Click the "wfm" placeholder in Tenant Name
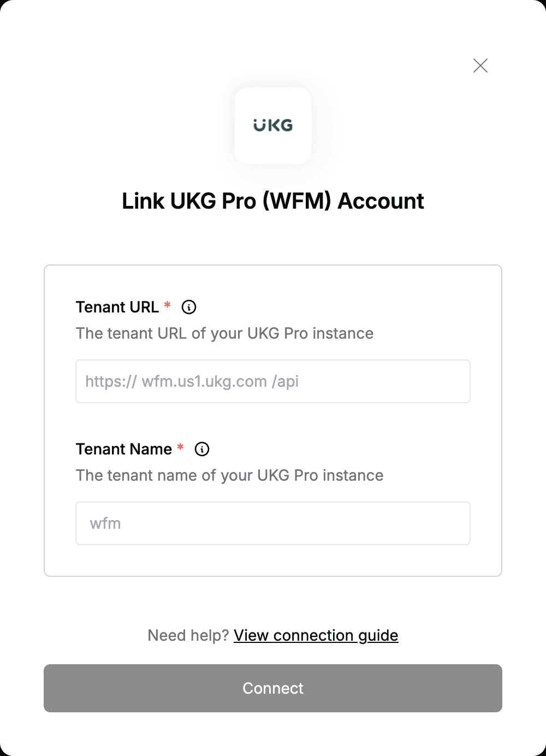This screenshot has width=546, height=756. click(105, 523)
